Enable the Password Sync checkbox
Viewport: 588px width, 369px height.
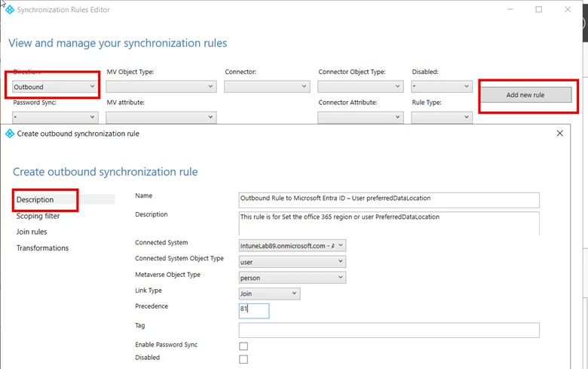point(243,346)
